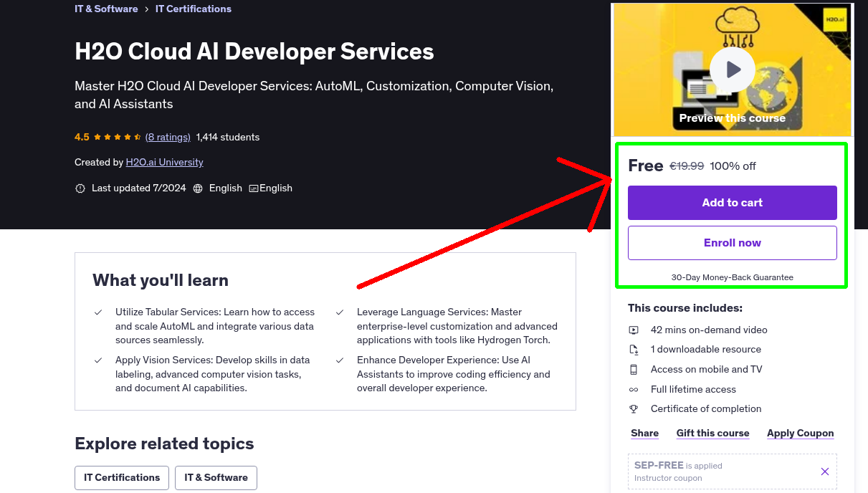Open the IT & Software breadcrumb
This screenshot has height=493, width=868.
[x=106, y=9]
